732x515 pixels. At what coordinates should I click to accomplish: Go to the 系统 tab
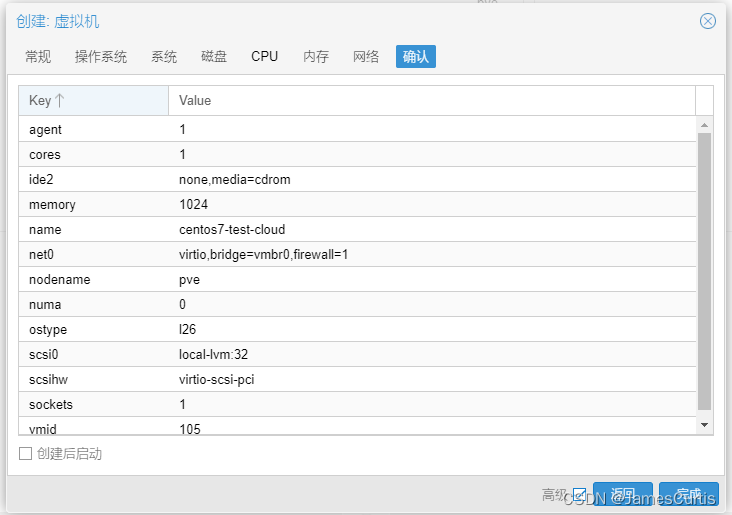coord(164,56)
